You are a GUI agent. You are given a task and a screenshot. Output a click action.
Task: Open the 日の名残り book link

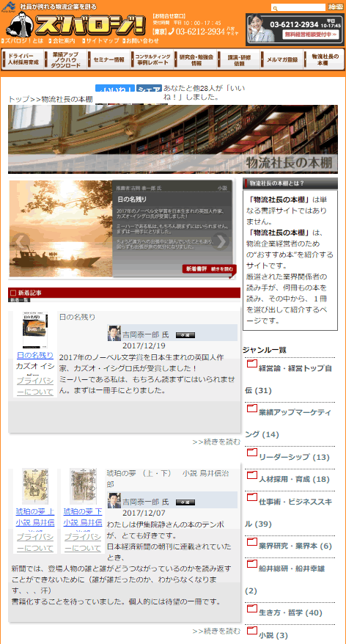click(x=35, y=355)
